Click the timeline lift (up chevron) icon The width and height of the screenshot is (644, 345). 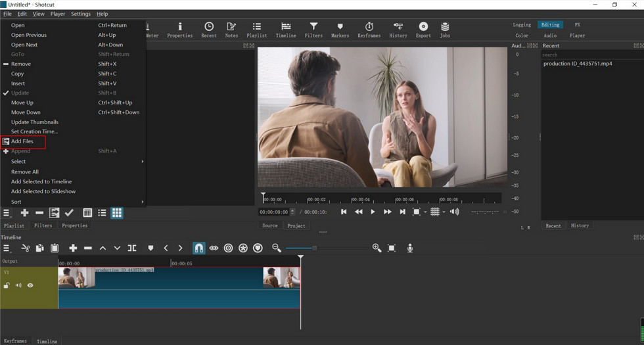[x=103, y=248]
